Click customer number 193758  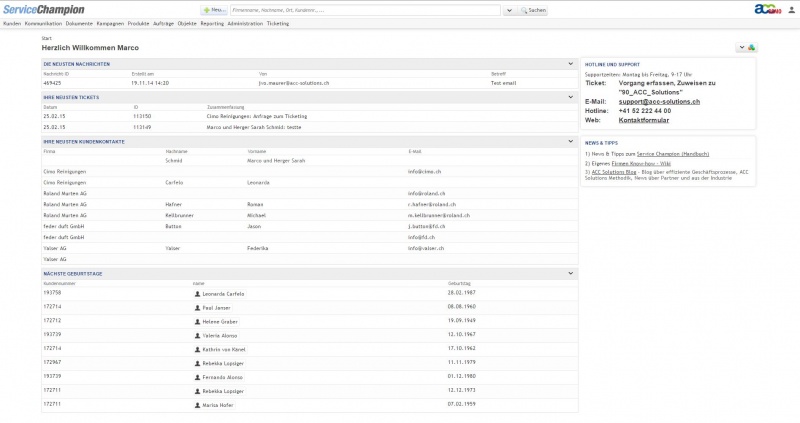pos(52,293)
